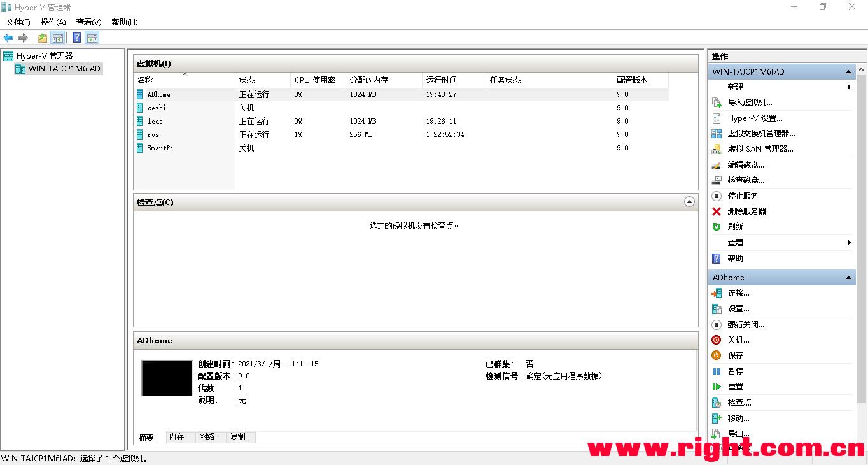
Task: Click the 编辑磁盘 icon
Action: pyautogui.click(x=717, y=165)
